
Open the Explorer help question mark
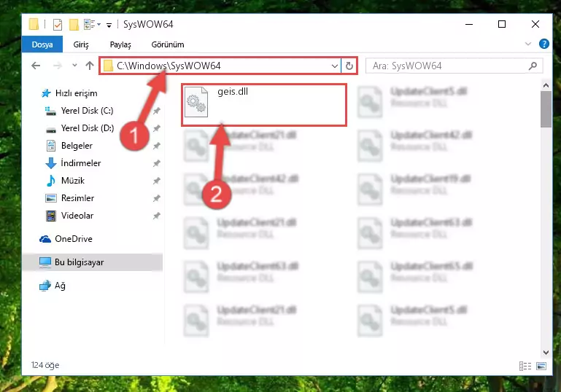click(543, 44)
